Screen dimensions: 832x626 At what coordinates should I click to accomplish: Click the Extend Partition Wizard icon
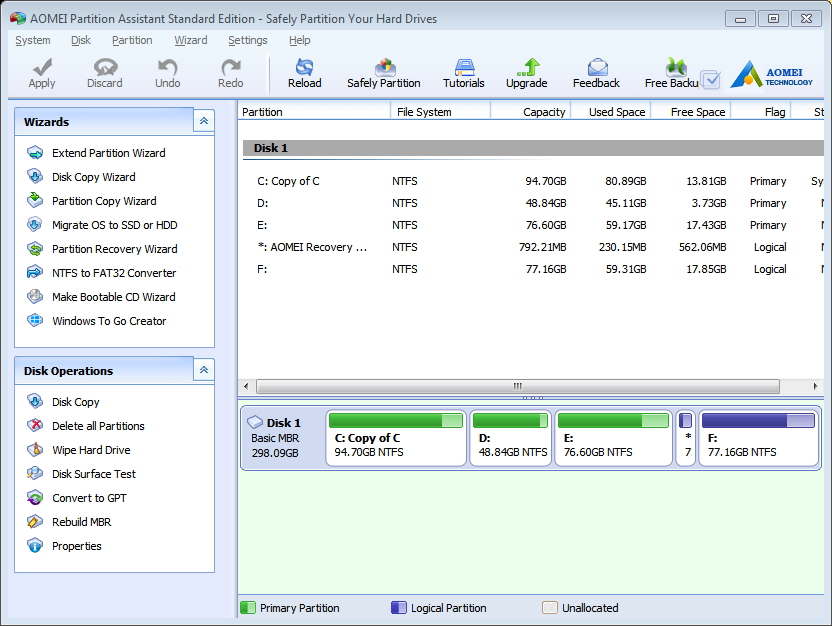coord(35,153)
